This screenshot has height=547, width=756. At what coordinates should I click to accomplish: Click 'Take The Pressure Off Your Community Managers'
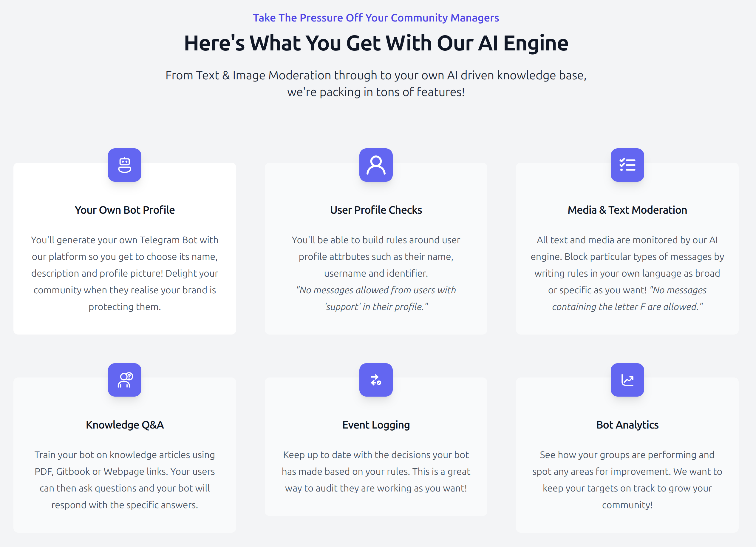(x=376, y=18)
